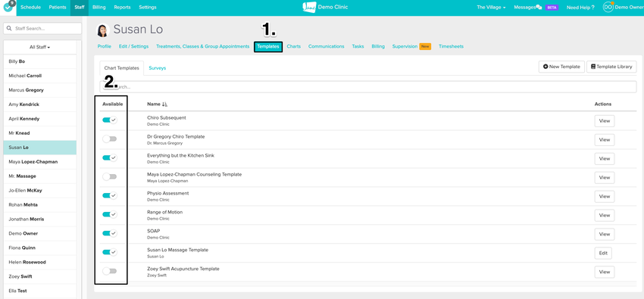Select the Templates tab
The image size is (644, 299).
(268, 47)
